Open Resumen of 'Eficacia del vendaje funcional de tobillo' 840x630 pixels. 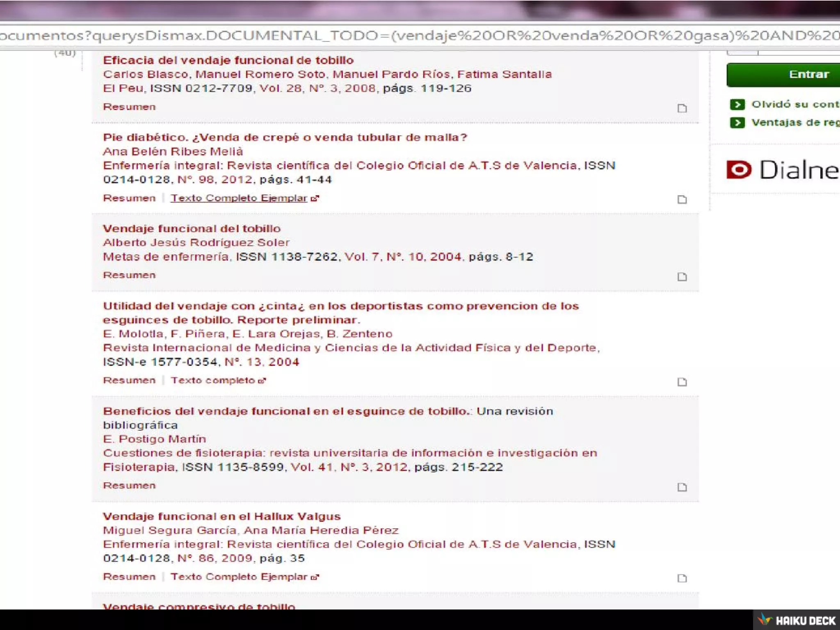click(129, 107)
